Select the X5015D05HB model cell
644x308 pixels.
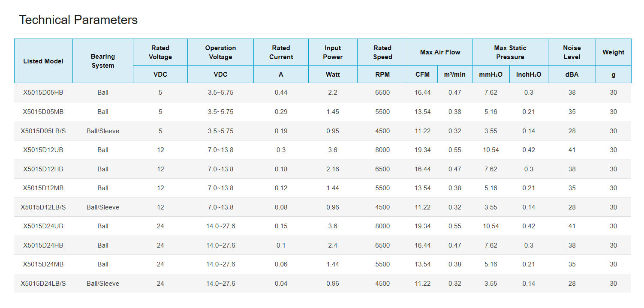pyautogui.click(x=43, y=93)
